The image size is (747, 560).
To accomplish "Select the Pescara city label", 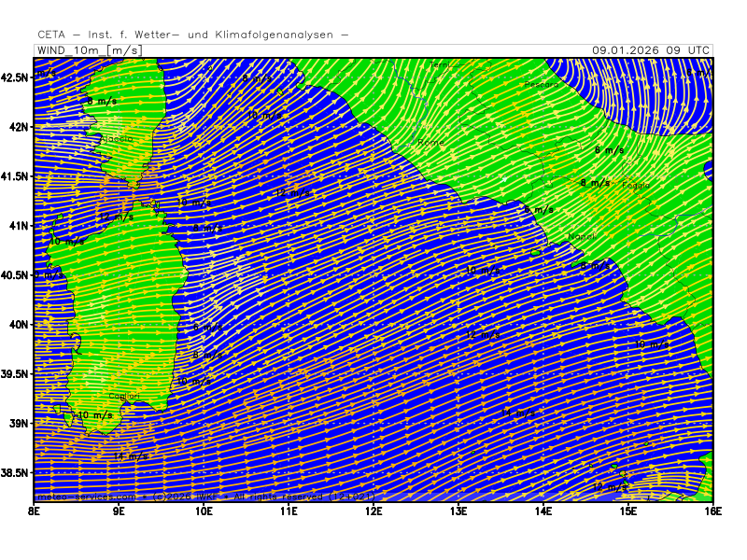I will click(541, 85).
